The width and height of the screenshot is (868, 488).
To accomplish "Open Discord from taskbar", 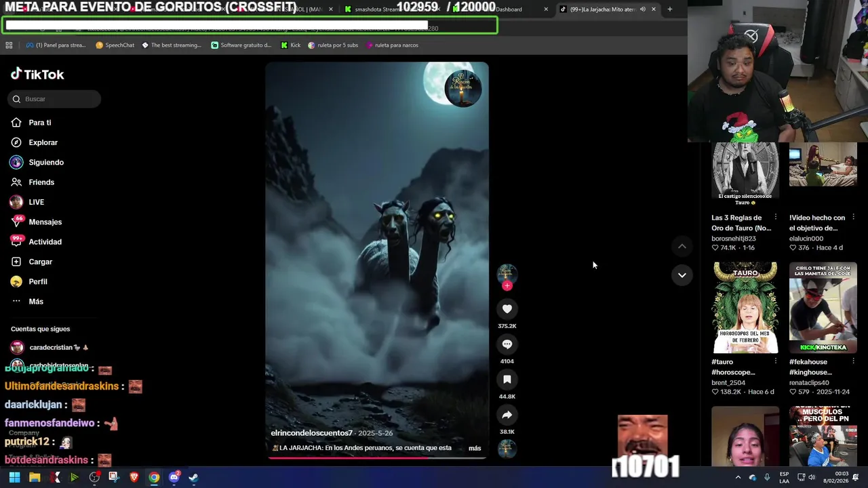I will 174,477.
